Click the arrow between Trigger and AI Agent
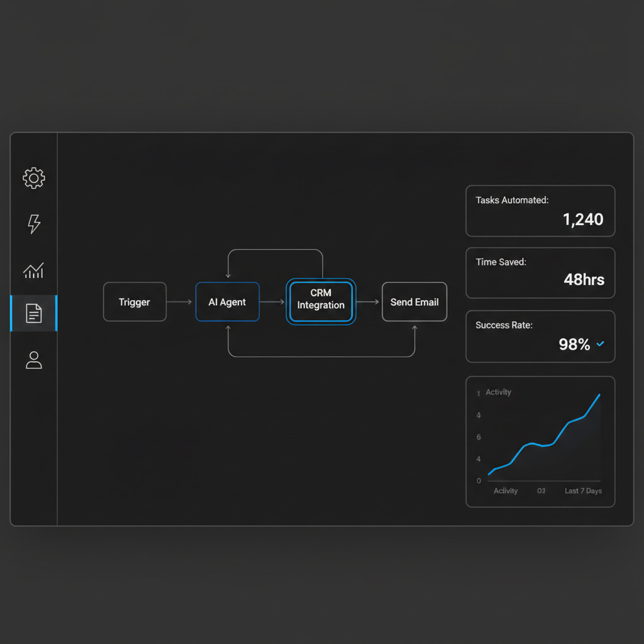644x644 pixels. 180,302
